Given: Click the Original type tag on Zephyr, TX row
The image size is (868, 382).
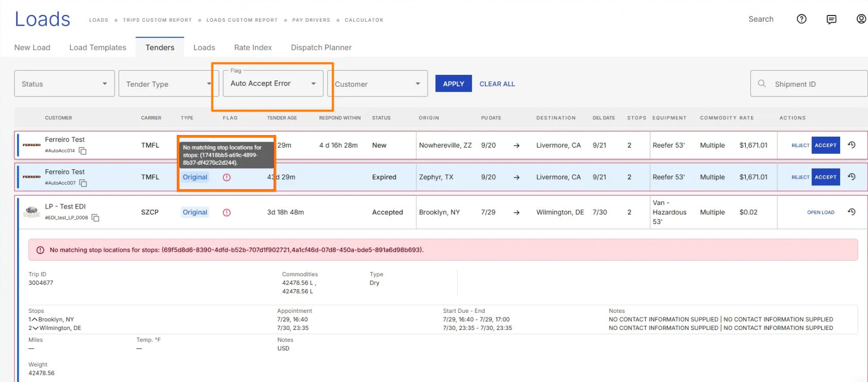Looking at the screenshot, I should tap(195, 177).
